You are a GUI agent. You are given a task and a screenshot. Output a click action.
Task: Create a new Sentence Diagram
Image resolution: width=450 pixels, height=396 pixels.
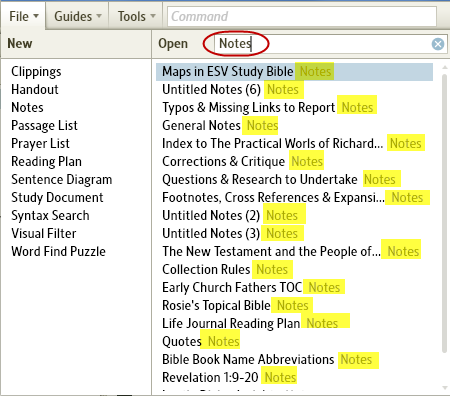(62, 180)
